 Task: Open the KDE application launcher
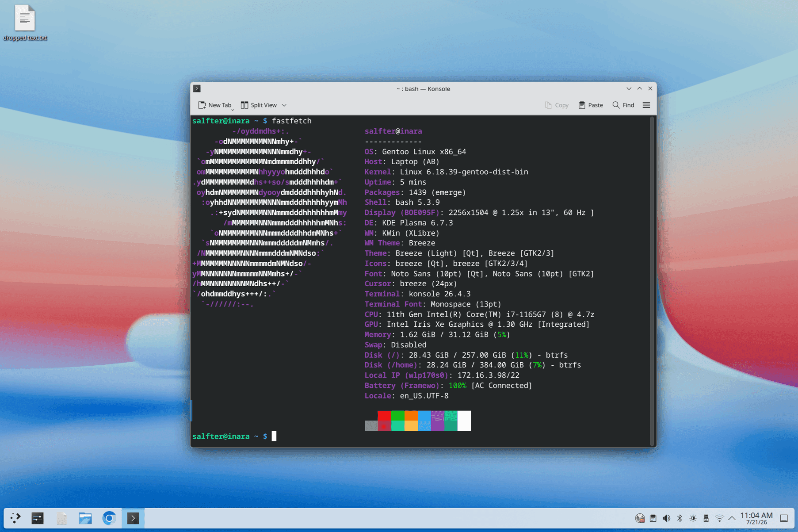(x=15, y=518)
